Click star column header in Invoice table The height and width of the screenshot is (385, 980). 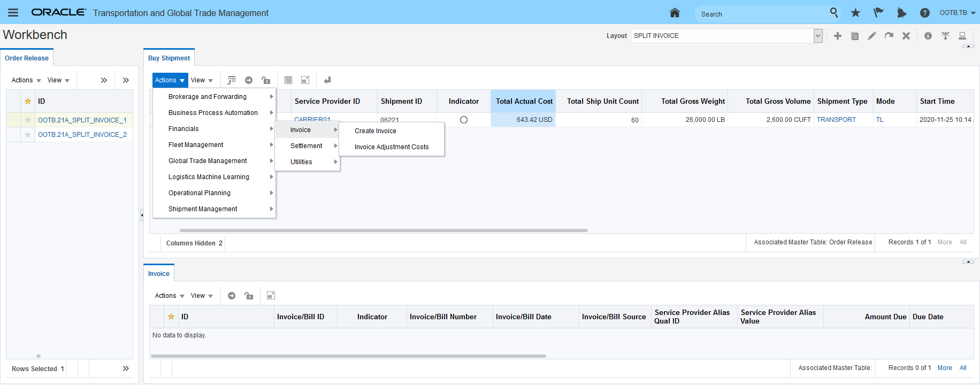coord(171,317)
